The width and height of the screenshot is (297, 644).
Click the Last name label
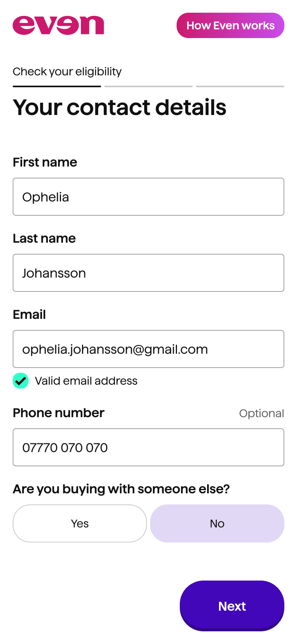pos(44,238)
